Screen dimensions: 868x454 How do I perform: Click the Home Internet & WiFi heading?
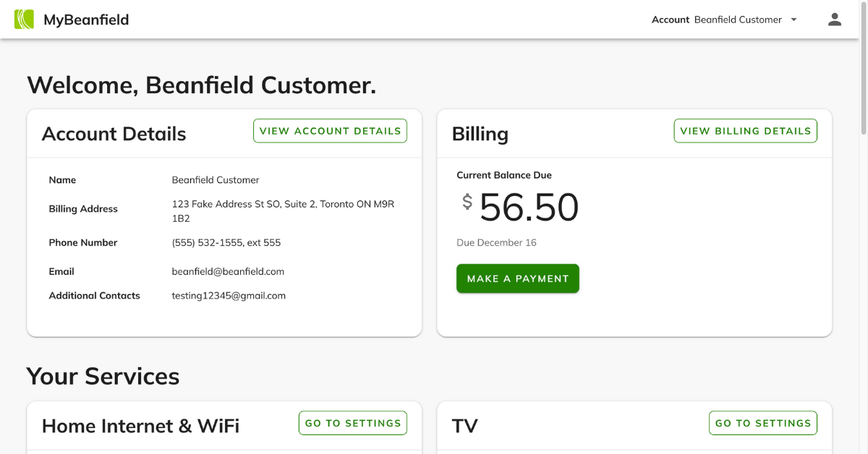140,426
